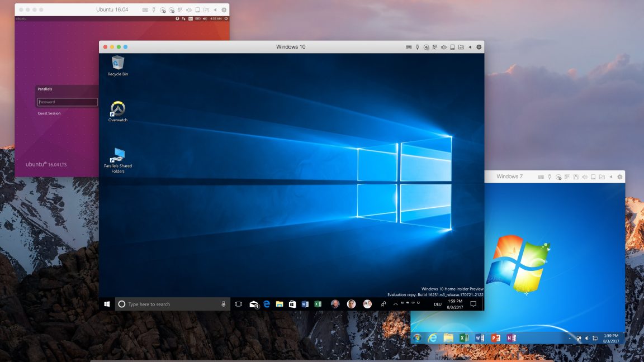The height and width of the screenshot is (362, 644).
Task: Click the Ubuntu Password field
Action: [67, 102]
